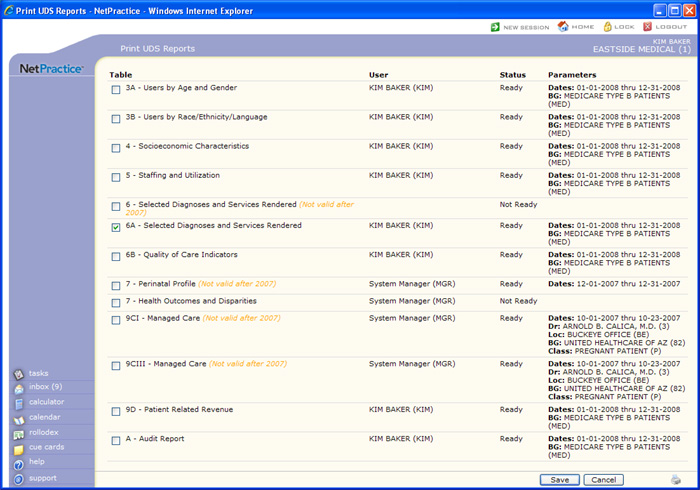The width and height of the screenshot is (700, 490).
Task: Check A Audit Report box
Action: click(x=116, y=440)
